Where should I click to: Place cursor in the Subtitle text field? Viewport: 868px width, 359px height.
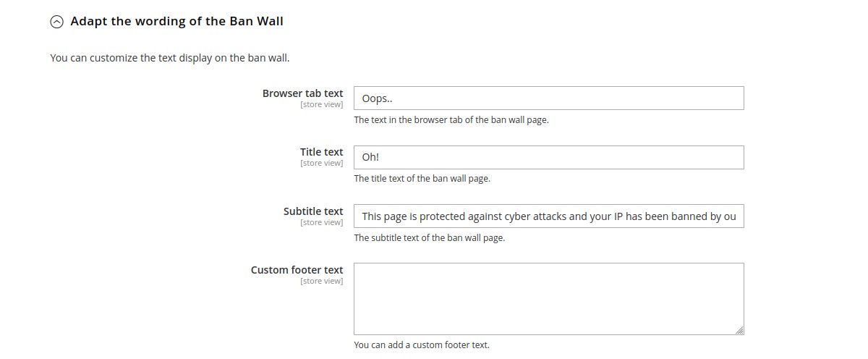548,216
